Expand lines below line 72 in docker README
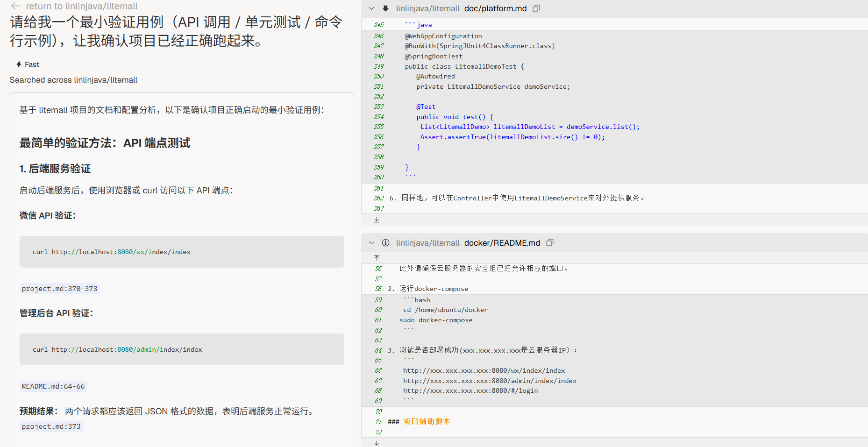 (377, 443)
